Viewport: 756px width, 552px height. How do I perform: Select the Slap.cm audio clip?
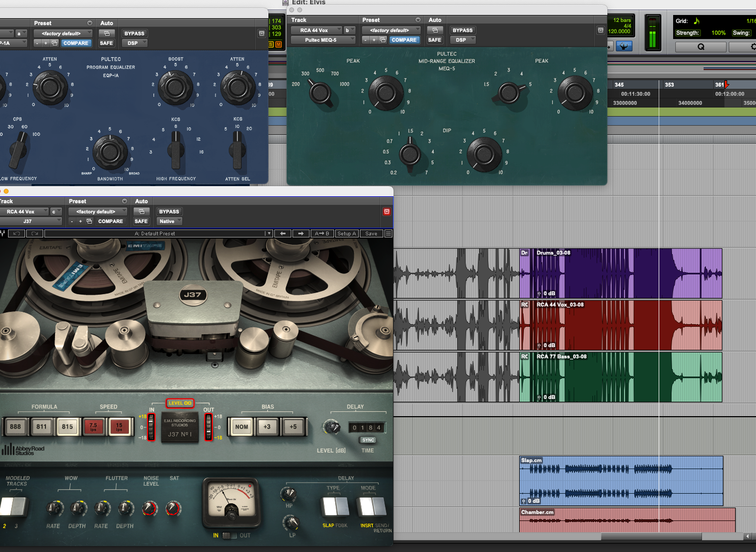tap(621, 481)
